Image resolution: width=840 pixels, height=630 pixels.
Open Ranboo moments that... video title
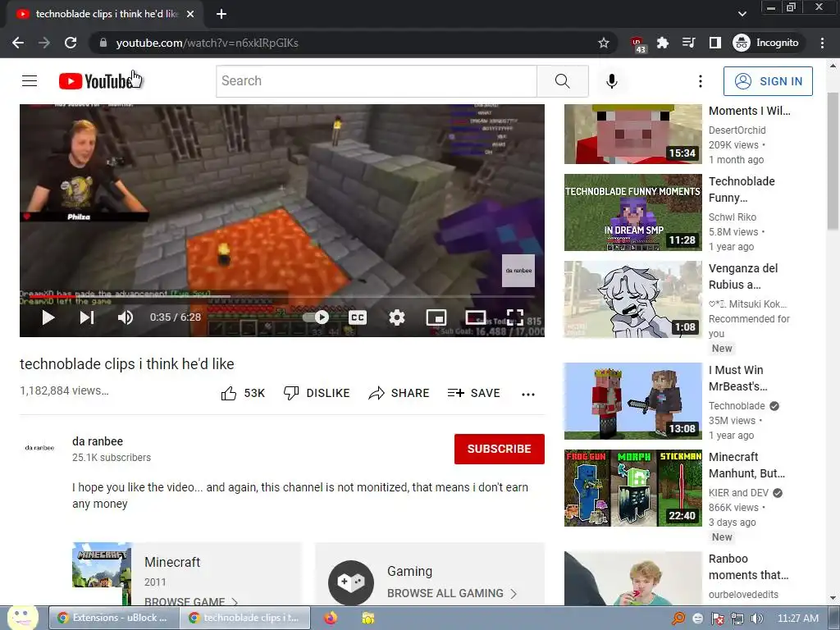click(x=748, y=567)
